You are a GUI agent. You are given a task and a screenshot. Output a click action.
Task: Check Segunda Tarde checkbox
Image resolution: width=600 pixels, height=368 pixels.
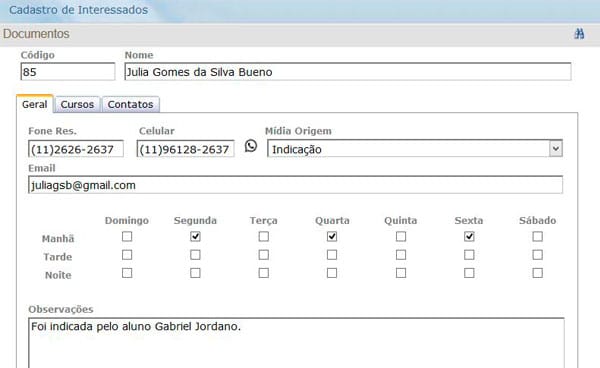tap(195, 255)
